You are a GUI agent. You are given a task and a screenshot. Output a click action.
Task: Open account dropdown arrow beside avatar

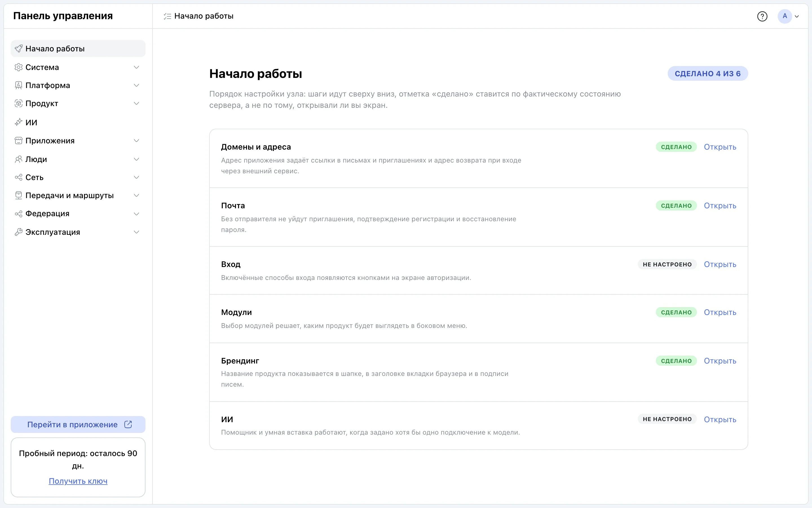[796, 16]
